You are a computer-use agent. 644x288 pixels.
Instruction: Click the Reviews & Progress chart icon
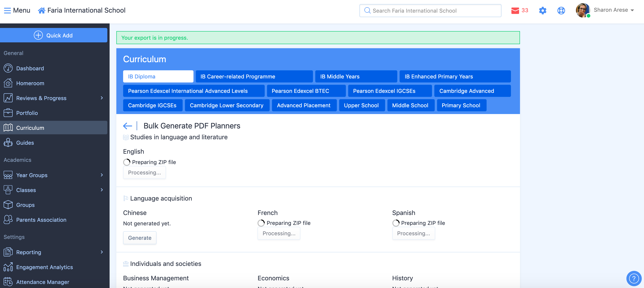[x=8, y=98]
